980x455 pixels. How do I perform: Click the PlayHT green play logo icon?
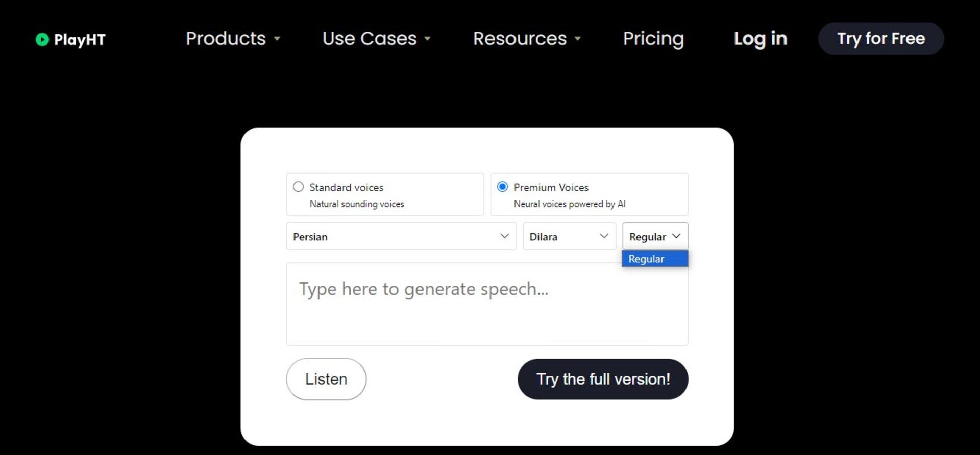click(x=42, y=39)
